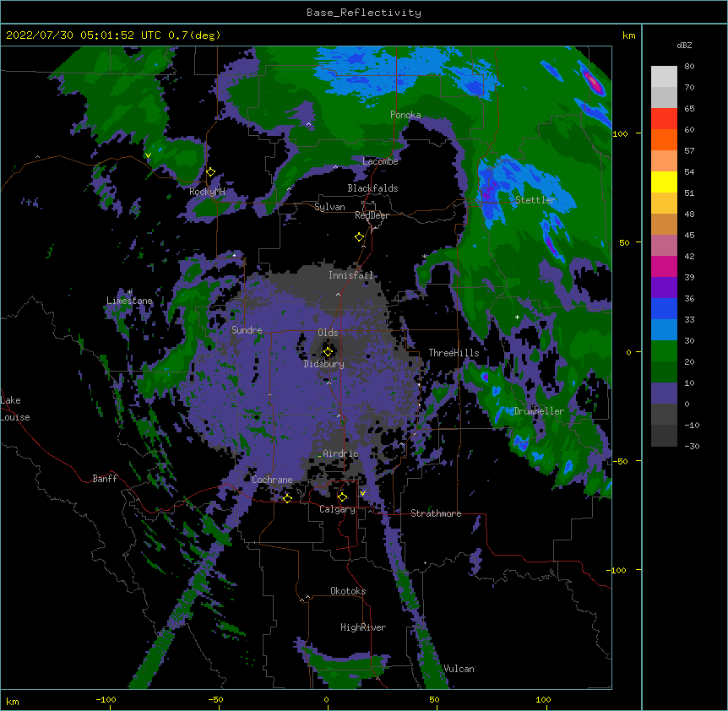The height and width of the screenshot is (711, 728).
Task: Click the yellow V marker northwest of RockyMH
Action: click(148, 155)
